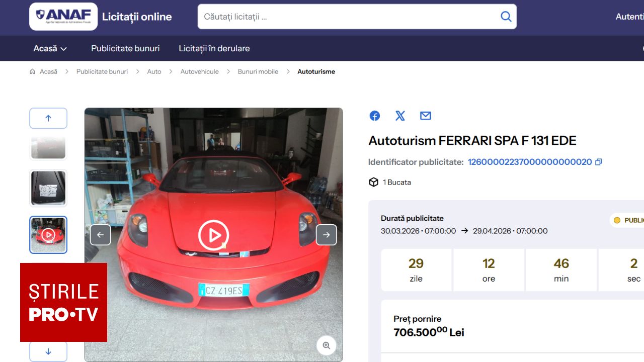Open the image zoom magnifier
This screenshot has width=644, height=362.
(x=326, y=345)
